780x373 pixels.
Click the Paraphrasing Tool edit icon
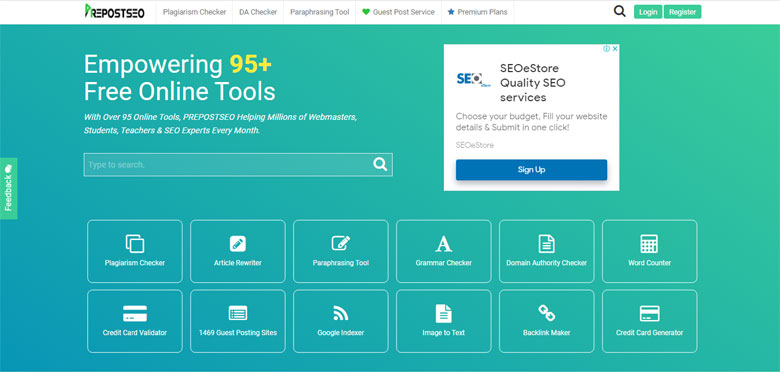tap(341, 243)
